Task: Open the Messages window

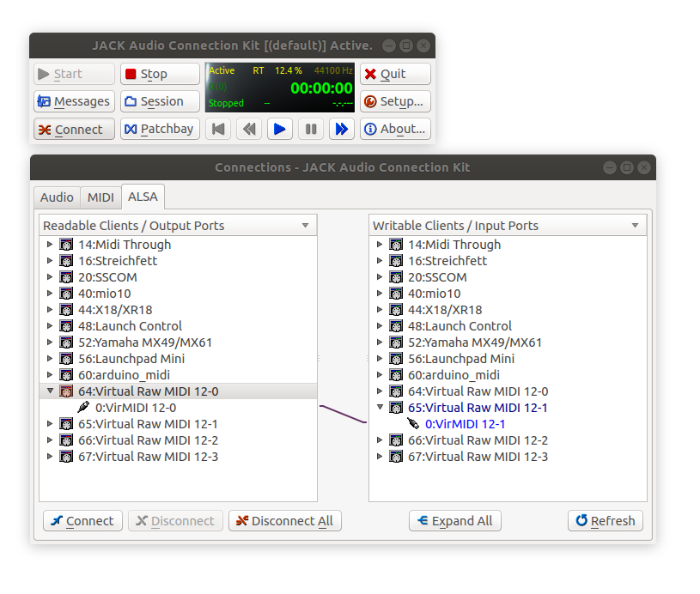Action: pyautogui.click(x=74, y=101)
